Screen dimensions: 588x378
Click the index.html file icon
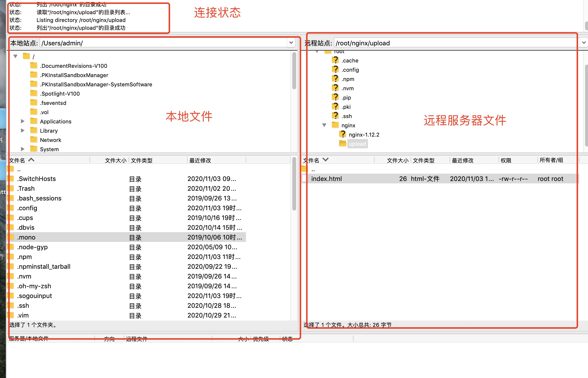click(x=305, y=179)
